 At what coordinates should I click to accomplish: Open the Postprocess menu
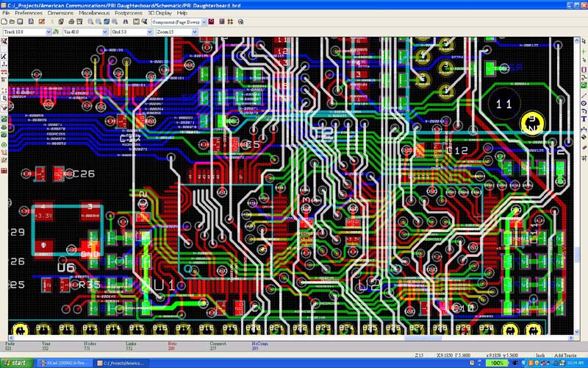point(129,13)
